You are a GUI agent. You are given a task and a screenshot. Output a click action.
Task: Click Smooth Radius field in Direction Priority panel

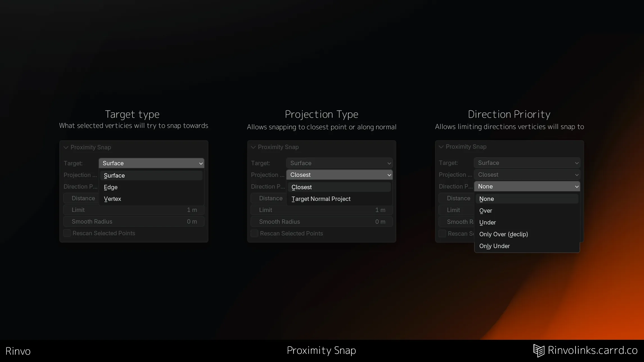coord(456,222)
